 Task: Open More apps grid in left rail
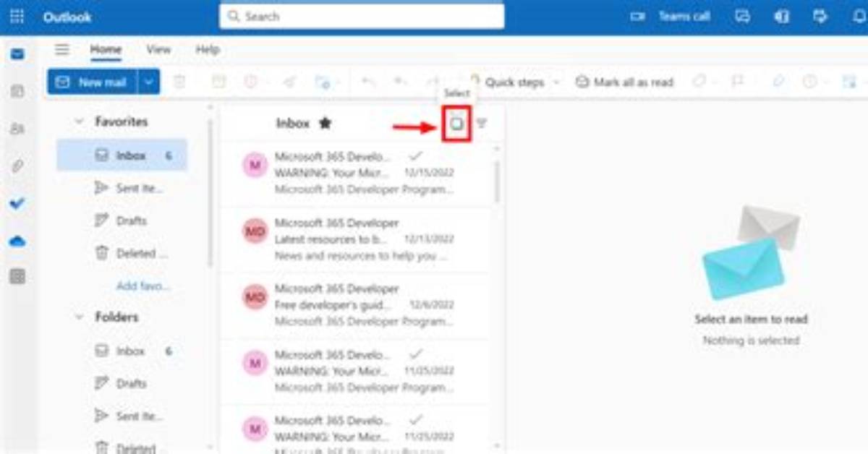17,276
